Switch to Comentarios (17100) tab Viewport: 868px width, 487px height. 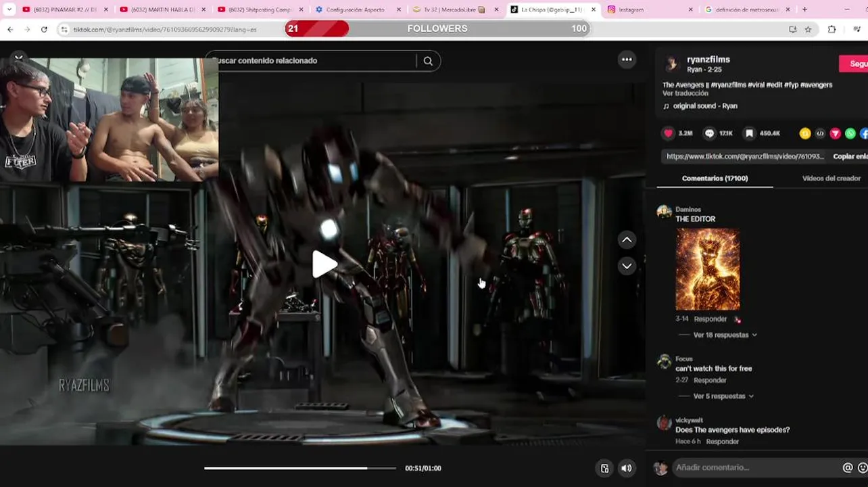pyautogui.click(x=715, y=179)
